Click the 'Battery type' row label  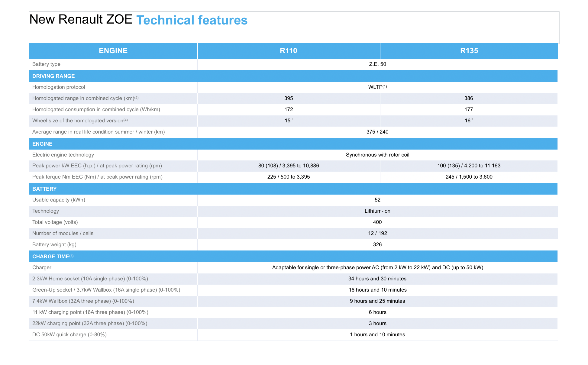[46, 64]
